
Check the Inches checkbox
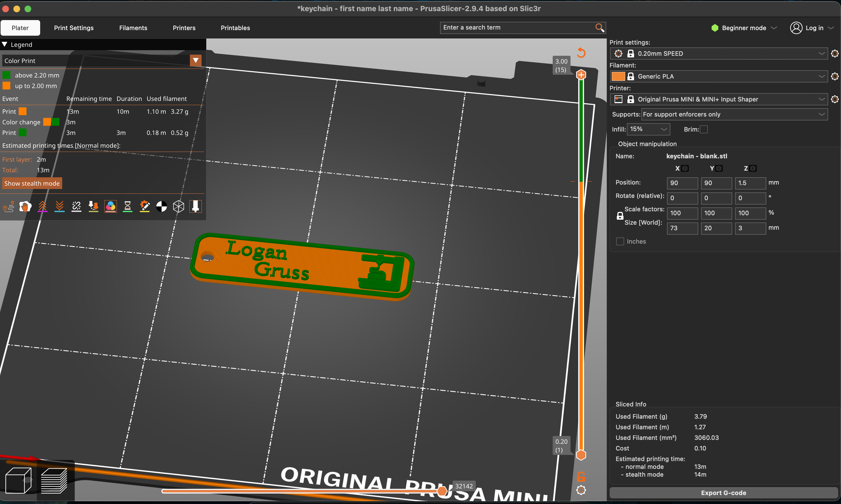(620, 241)
